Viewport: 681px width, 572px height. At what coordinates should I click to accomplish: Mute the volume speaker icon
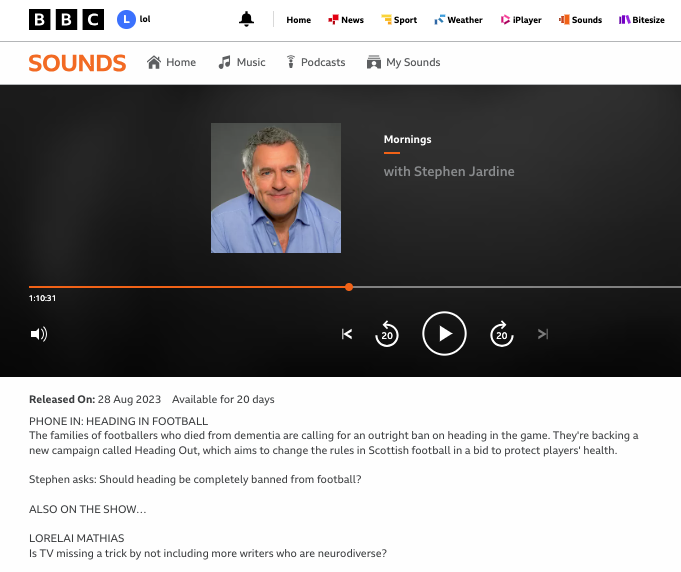(x=39, y=334)
